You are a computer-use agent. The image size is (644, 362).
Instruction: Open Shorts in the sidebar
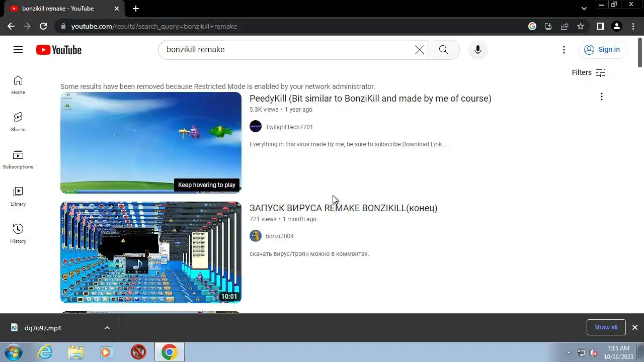pyautogui.click(x=18, y=122)
